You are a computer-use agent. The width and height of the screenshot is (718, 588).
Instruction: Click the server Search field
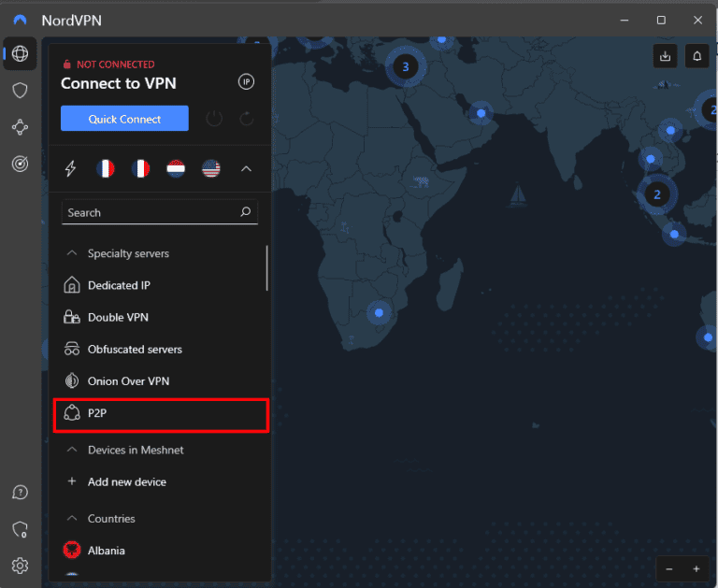150,213
